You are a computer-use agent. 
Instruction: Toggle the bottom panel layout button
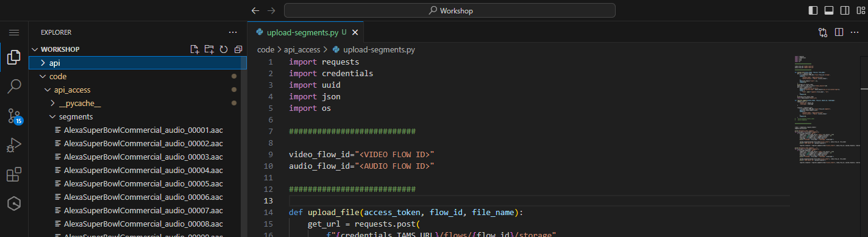(x=829, y=10)
